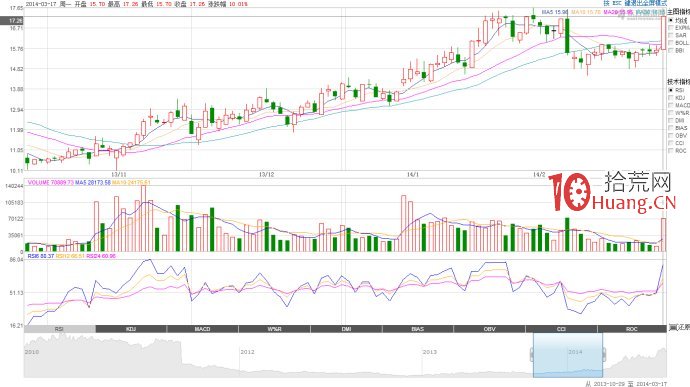Viewport: 690px width, 387px height.
Task: Enable the SAR indicator checkbox
Action: [678, 35]
